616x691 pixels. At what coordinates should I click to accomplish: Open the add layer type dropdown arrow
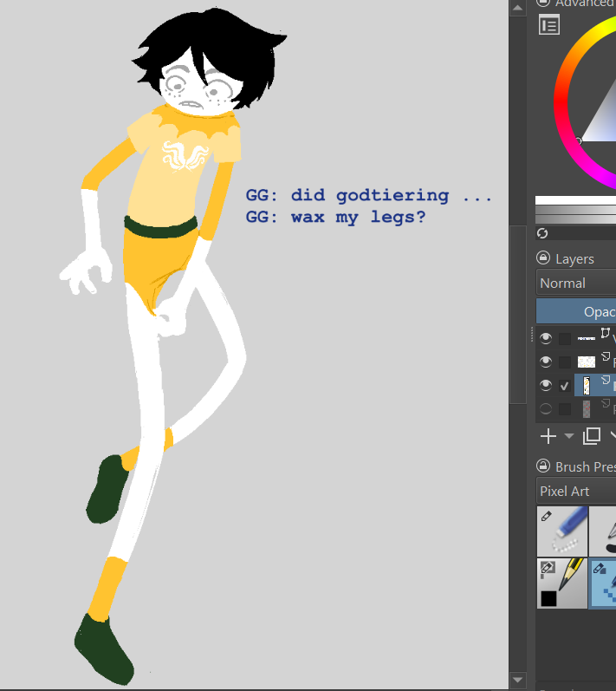pos(569,436)
